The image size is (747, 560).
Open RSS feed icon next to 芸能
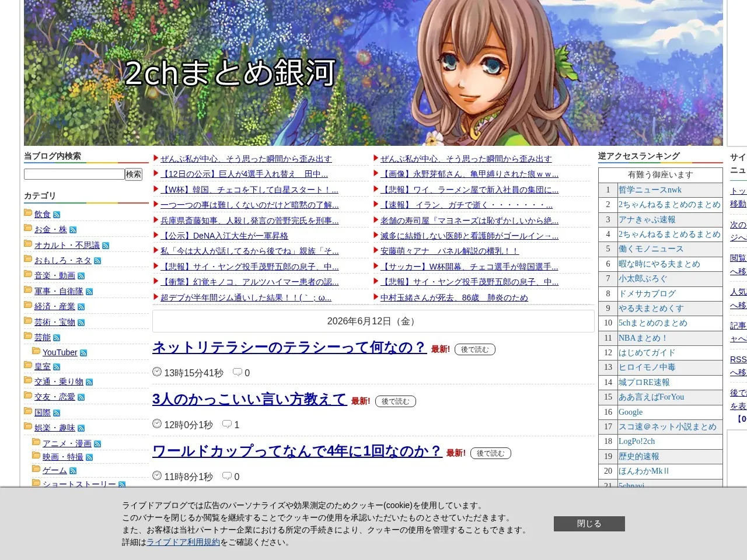57,338
